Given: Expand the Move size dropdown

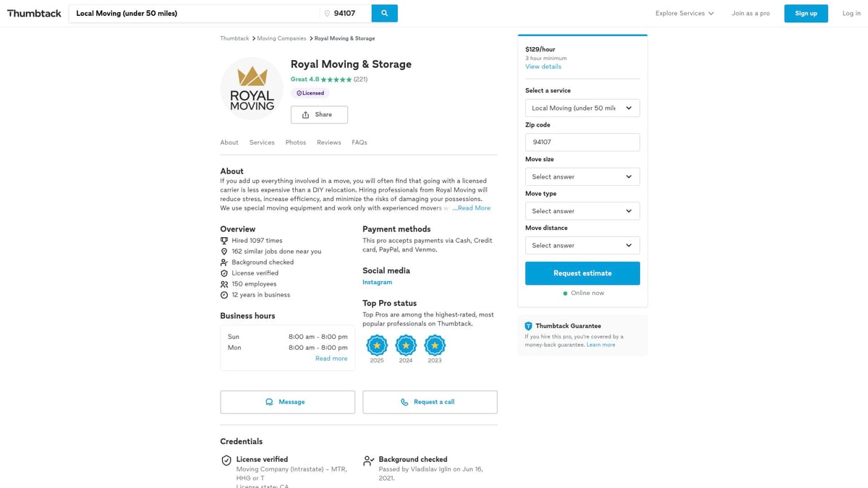Looking at the screenshot, I should click(582, 177).
